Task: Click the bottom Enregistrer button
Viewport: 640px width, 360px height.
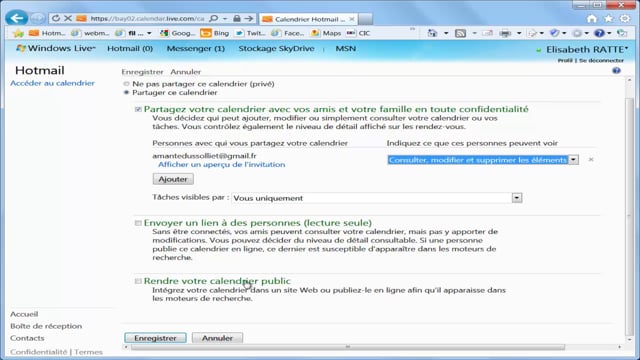Action: (155, 338)
